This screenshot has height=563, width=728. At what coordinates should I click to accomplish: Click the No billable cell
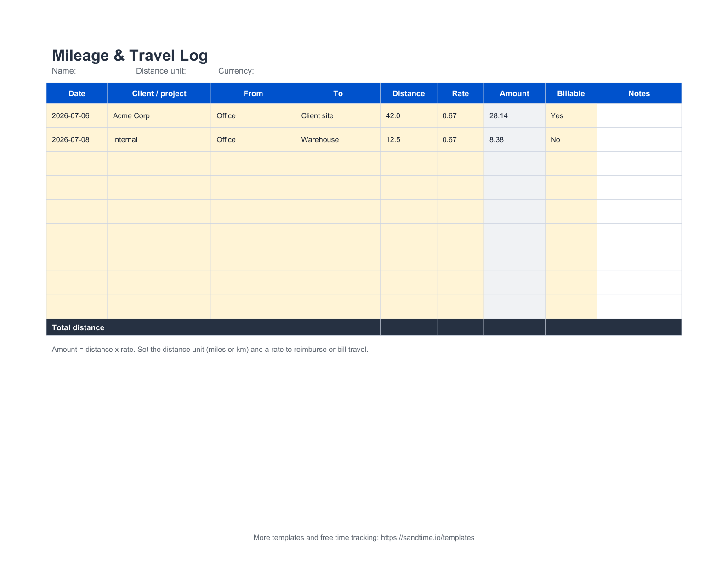[571, 140]
